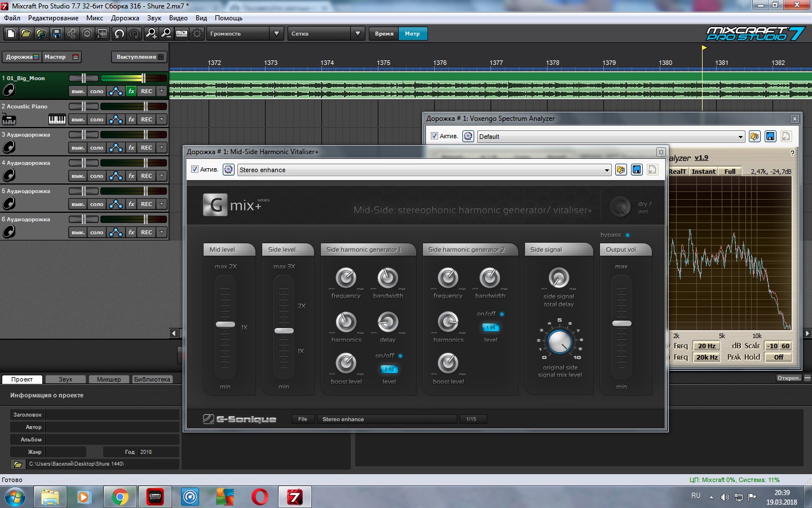Viewport: 812px width, 508px height.
Task: Open the Микс menu
Action: (x=95, y=18)
